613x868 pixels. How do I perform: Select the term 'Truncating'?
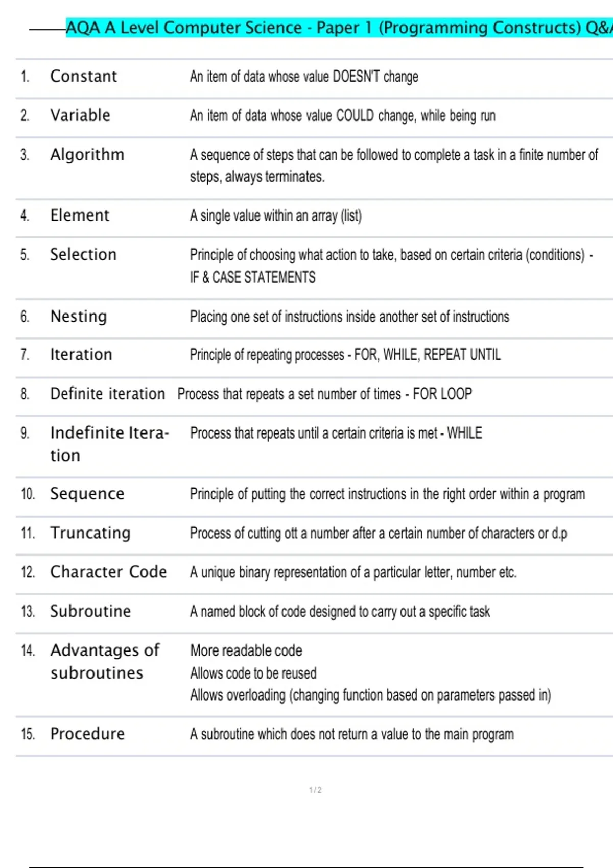click(90, 533)
